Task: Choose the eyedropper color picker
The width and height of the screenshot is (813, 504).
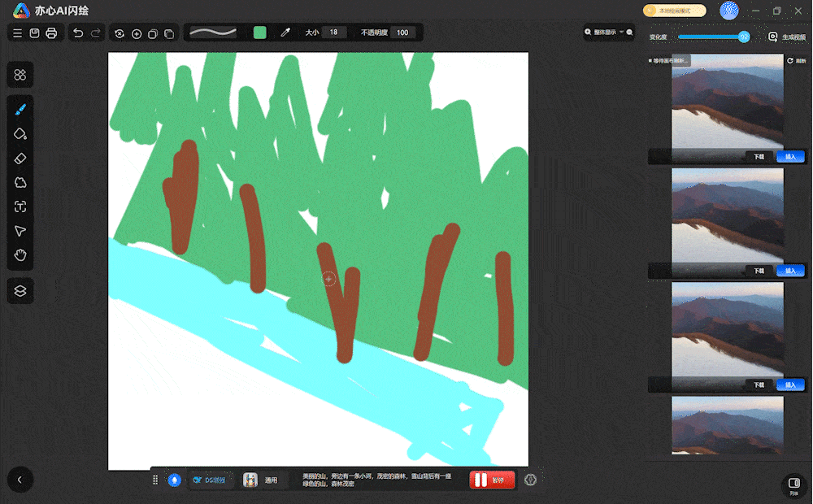Action: tap(285, 33)
